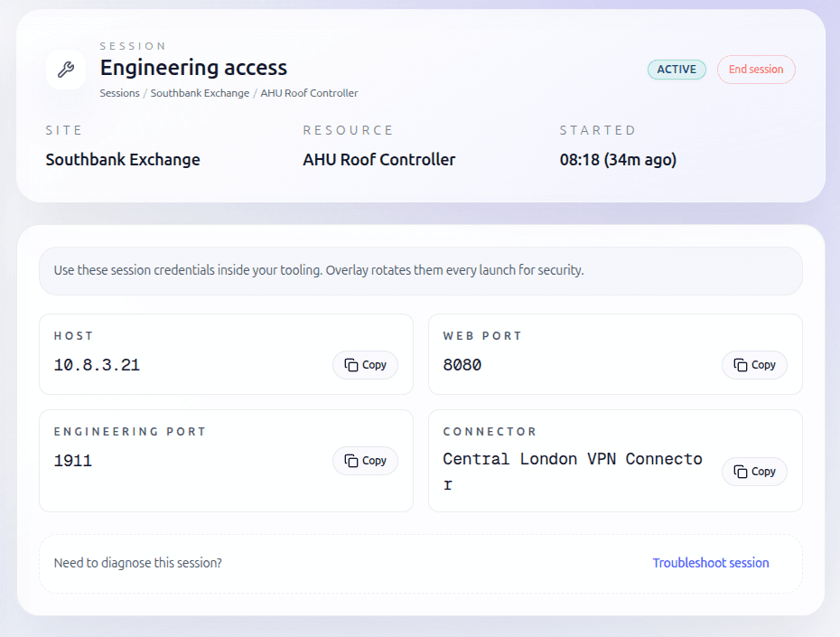The height and width of the screenshot is (637, 840).
Task: Go to Sessions in the breadcrumb
Action: point(119,93)
